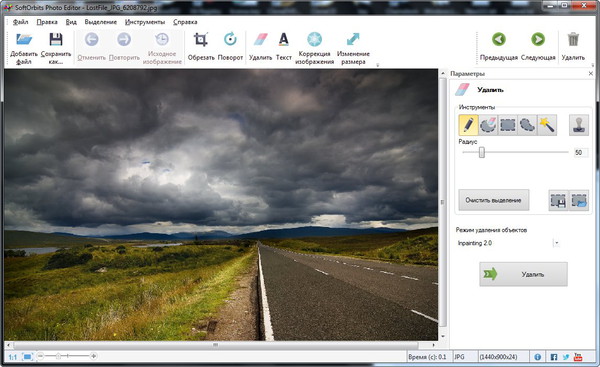The height and width of the screenshot is (367, 600).
Task: Open the Инструменты menu
Action: [145, 22]
